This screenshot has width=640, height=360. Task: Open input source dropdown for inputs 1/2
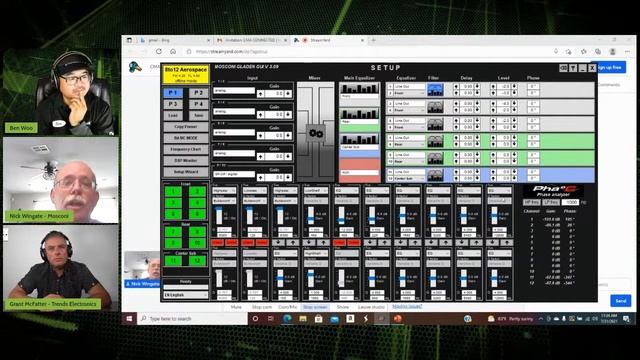click(234, 90)
